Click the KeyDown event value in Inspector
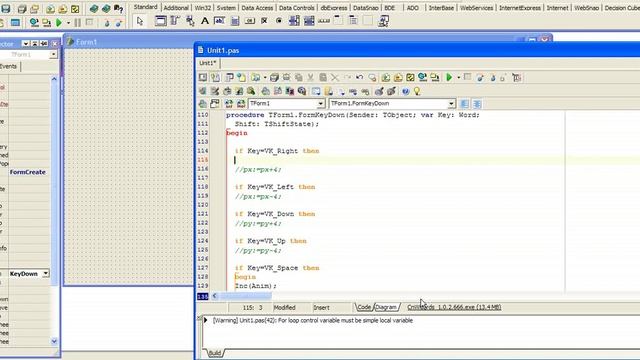This screenshot has width=640, height=360. (24, 273)
